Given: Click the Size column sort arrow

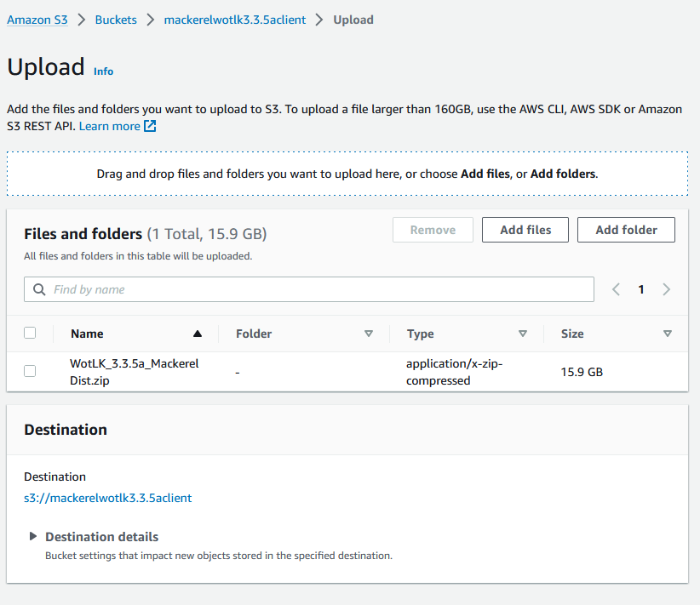Looking at the screenshot, I should [668, 334].
